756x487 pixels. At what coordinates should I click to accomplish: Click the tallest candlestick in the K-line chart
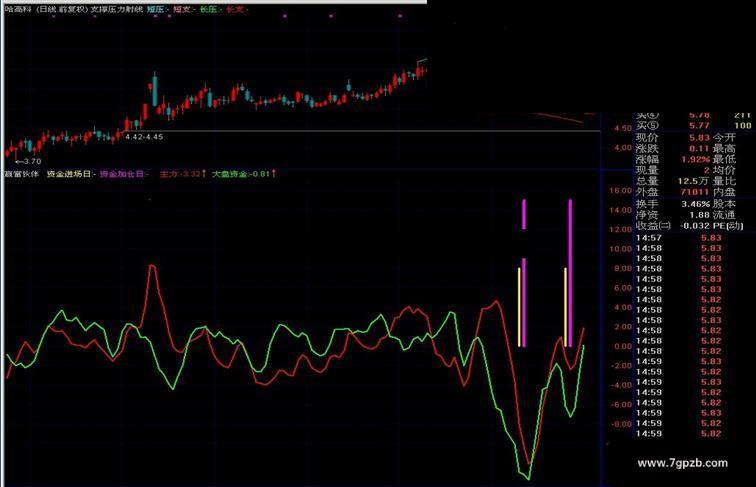pyautogui.click(x=155, y=89)
